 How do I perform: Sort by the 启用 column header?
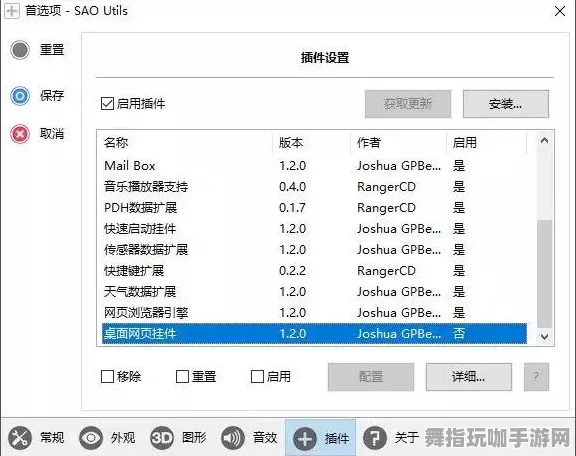(487, 143)
